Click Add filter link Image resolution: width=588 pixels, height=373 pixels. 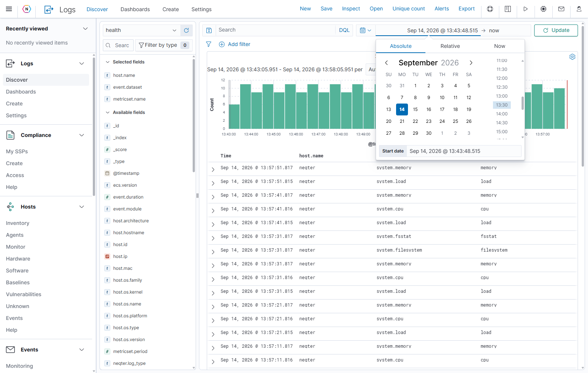click(x=235, y=44)
